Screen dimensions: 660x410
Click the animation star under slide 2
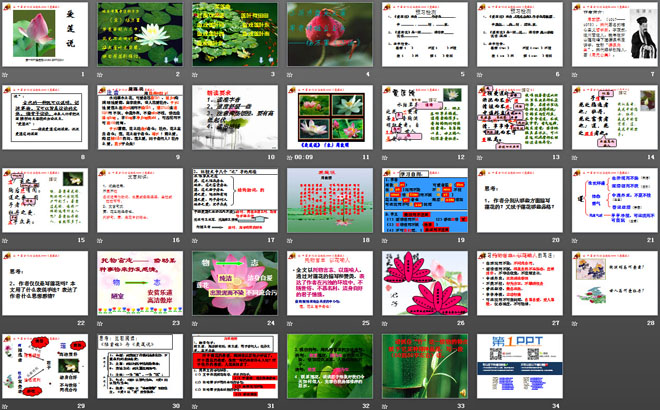[100, 75]
